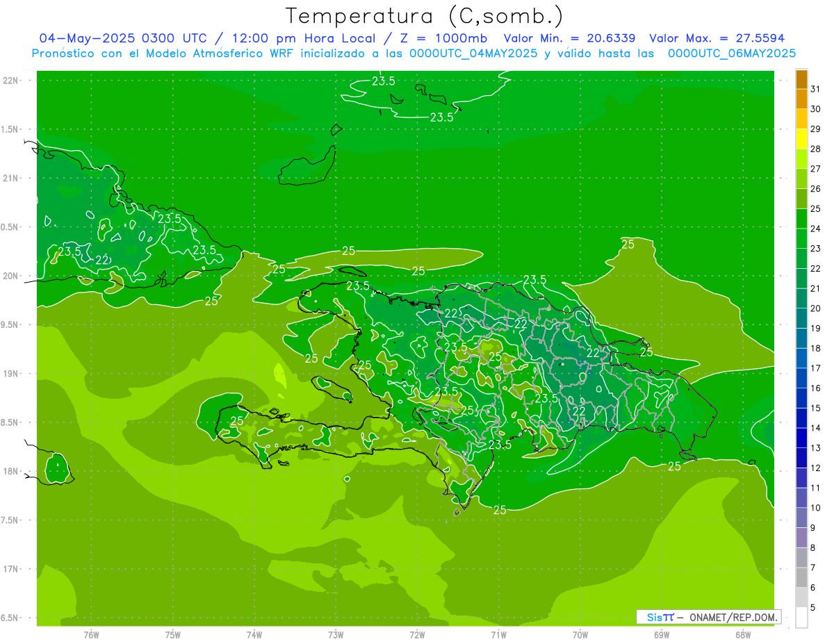Click the '76W' longitude axis label
The width and height of the screenshot is (834, 644).
(91, 635)
